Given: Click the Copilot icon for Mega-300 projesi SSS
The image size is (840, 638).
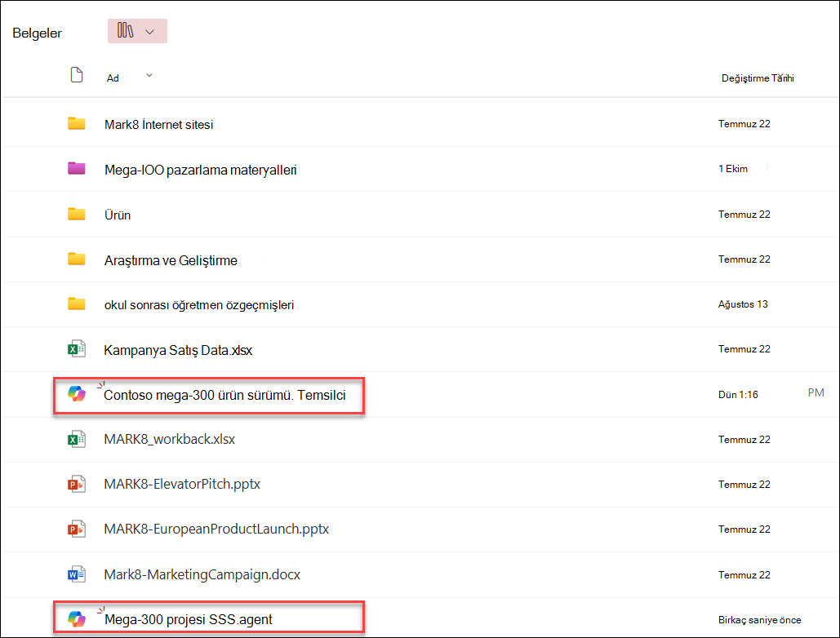Looking at the screenshot, I should click(77, 619).
